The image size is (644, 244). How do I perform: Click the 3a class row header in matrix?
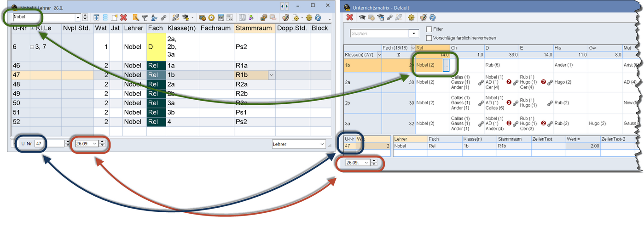[363, 124]
